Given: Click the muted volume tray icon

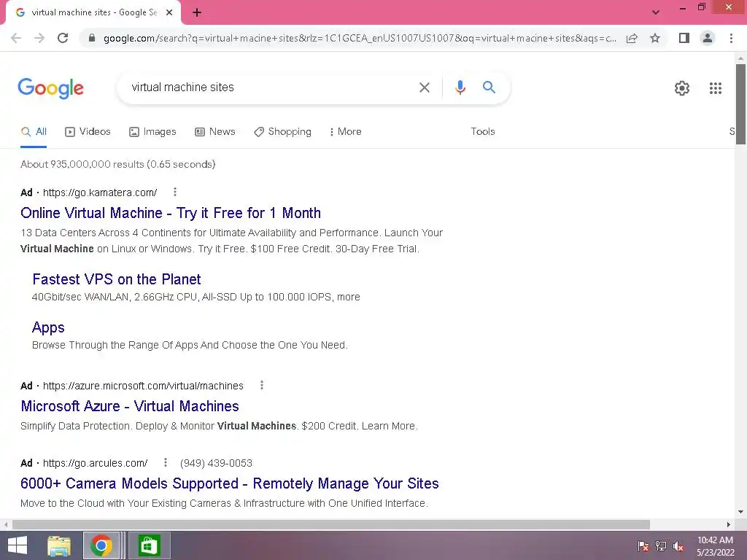Looking at the screenshot, I should (x=678, y=546).
